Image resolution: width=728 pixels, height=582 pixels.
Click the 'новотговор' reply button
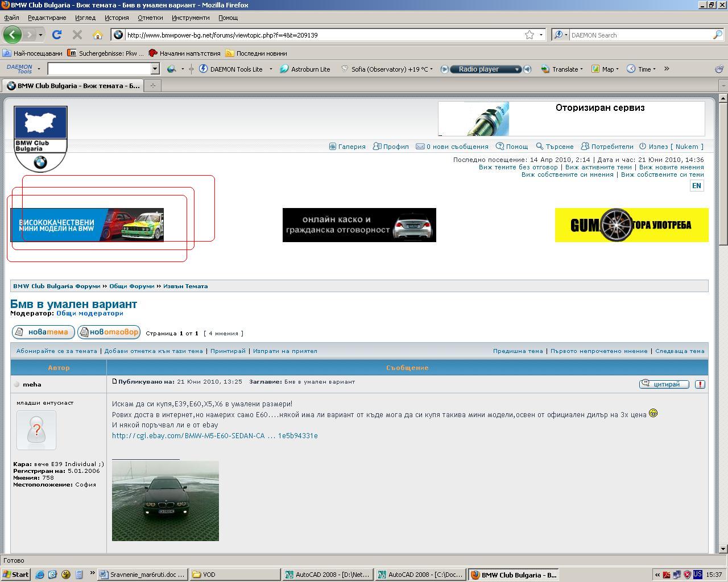(109, 332)
